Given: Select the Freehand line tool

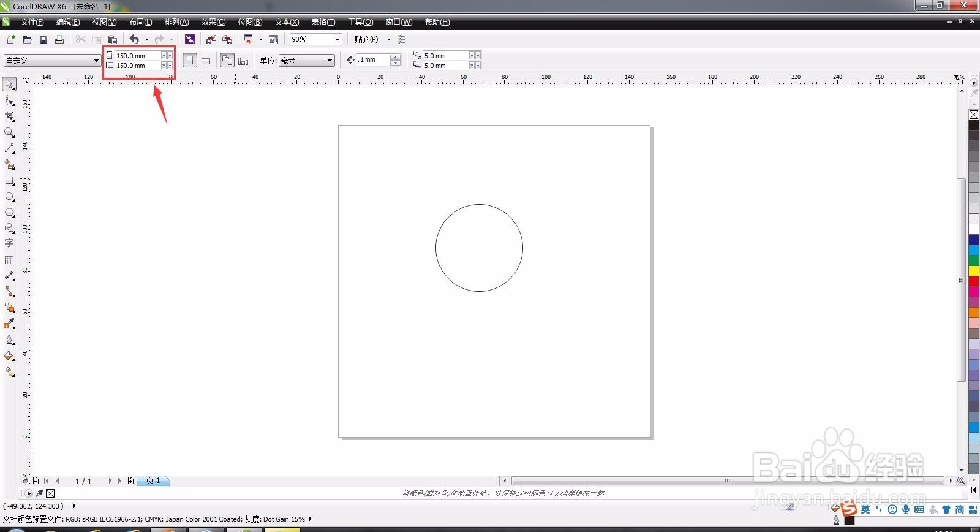Looking at the screenshot, I should click(x=10, y=148).
